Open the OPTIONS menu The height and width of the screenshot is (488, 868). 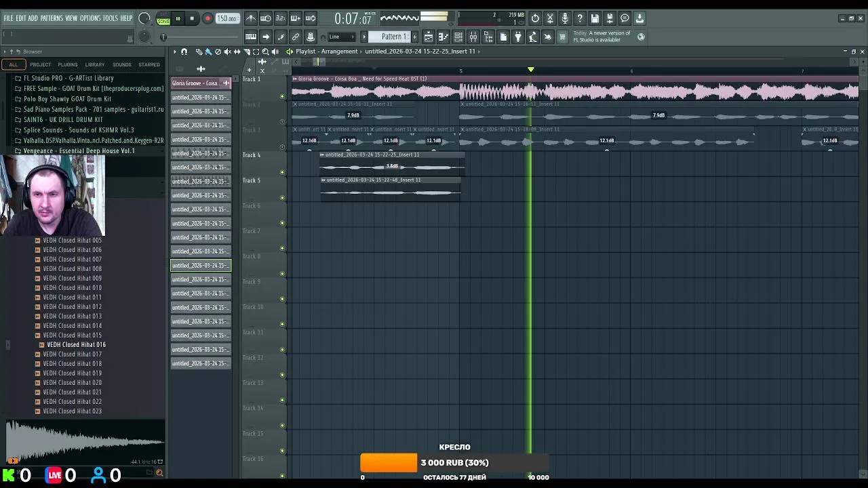(x=90, y=18)
